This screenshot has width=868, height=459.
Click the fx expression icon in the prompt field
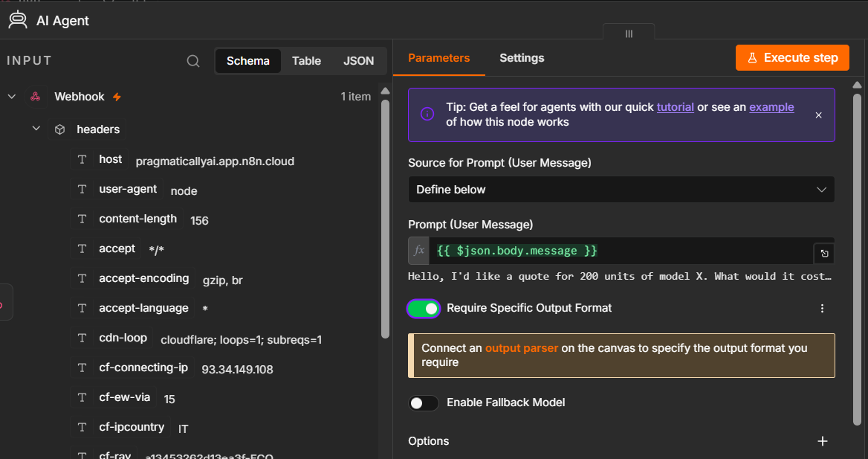point(419,251)
